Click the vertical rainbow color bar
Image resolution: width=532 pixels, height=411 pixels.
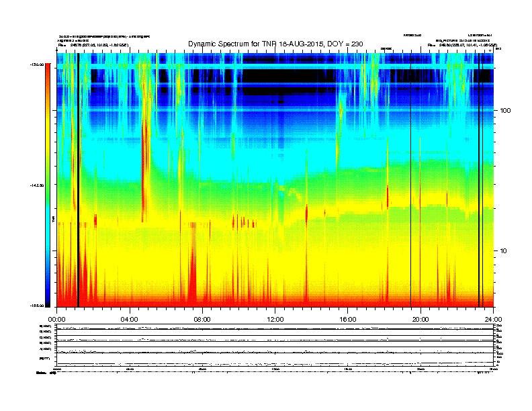[48, 185]
